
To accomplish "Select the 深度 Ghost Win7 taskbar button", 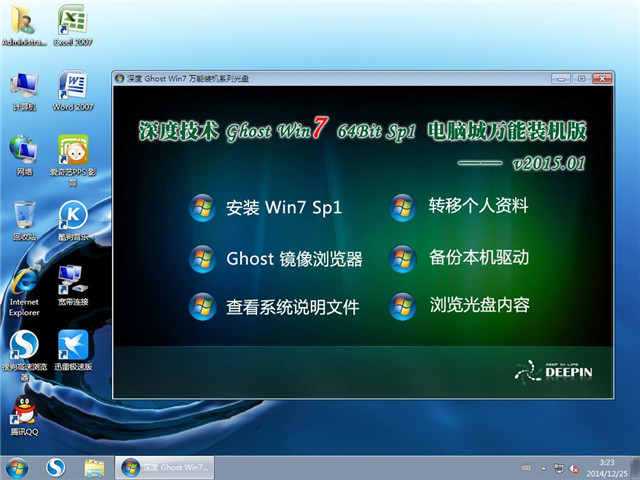I will coord(164,468).
